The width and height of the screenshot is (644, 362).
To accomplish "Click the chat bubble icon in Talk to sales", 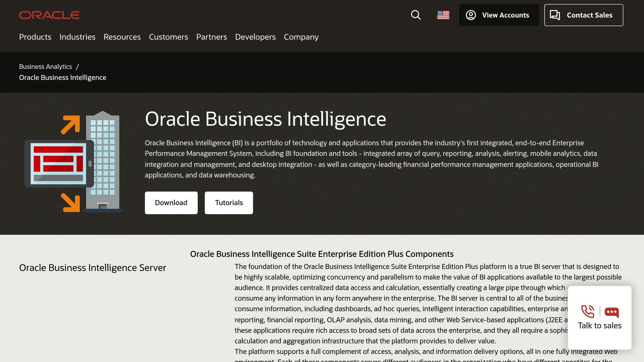I will click(612, 312).
